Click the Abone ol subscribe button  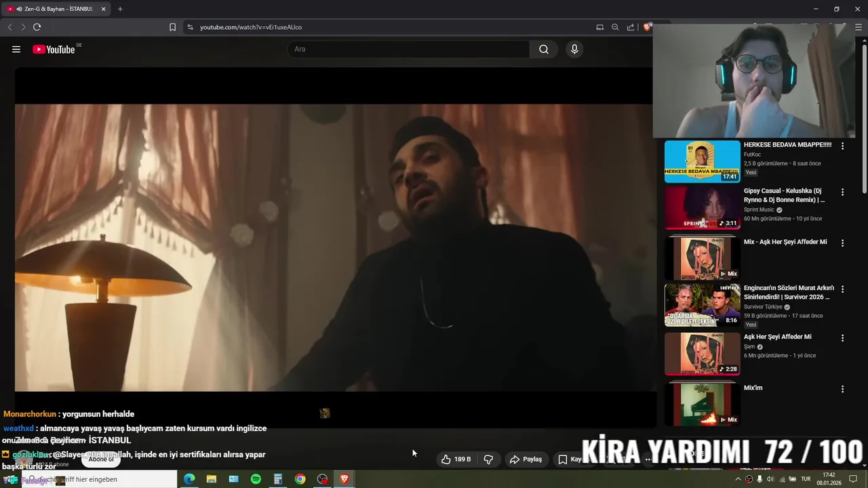click(101, 459)
